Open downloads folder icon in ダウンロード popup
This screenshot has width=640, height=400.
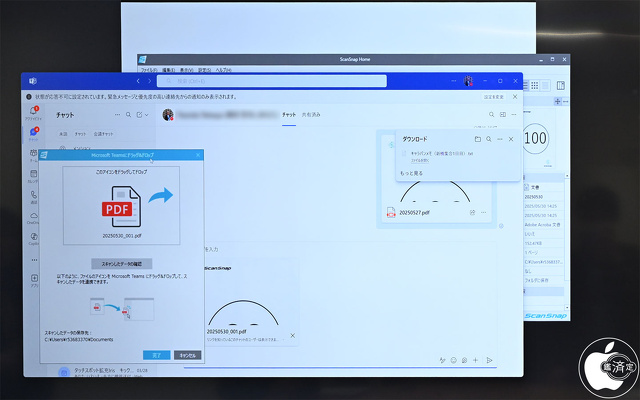[477, 139]
